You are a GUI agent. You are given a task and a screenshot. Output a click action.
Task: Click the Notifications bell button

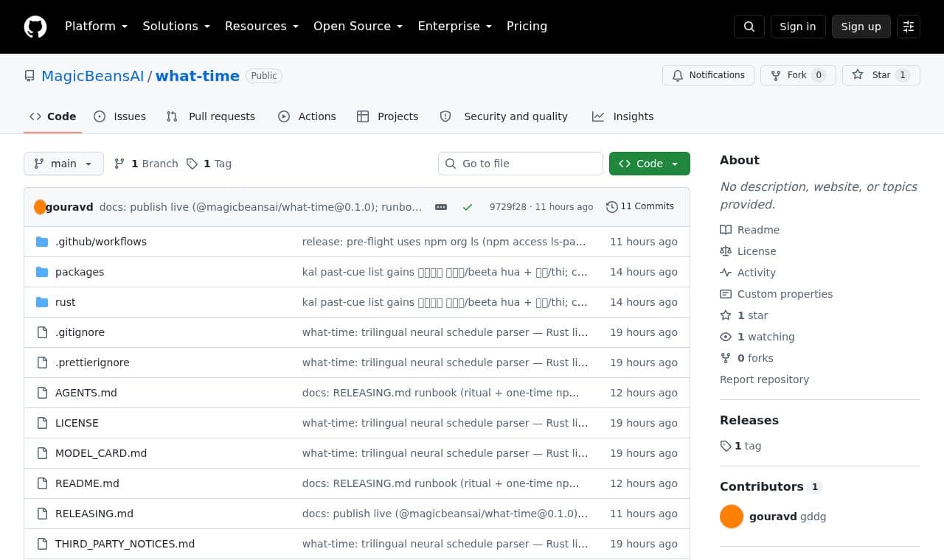[709, 75]
